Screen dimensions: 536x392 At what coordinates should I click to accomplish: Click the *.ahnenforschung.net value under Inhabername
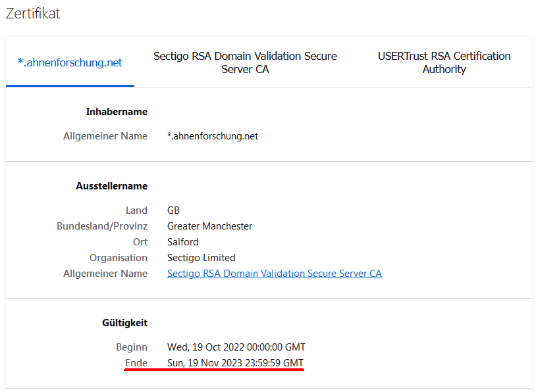point(213,136)
